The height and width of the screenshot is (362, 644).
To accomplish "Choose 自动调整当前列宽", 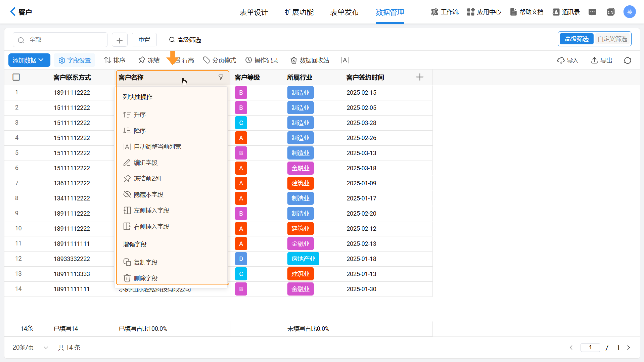I will point(152,146).
